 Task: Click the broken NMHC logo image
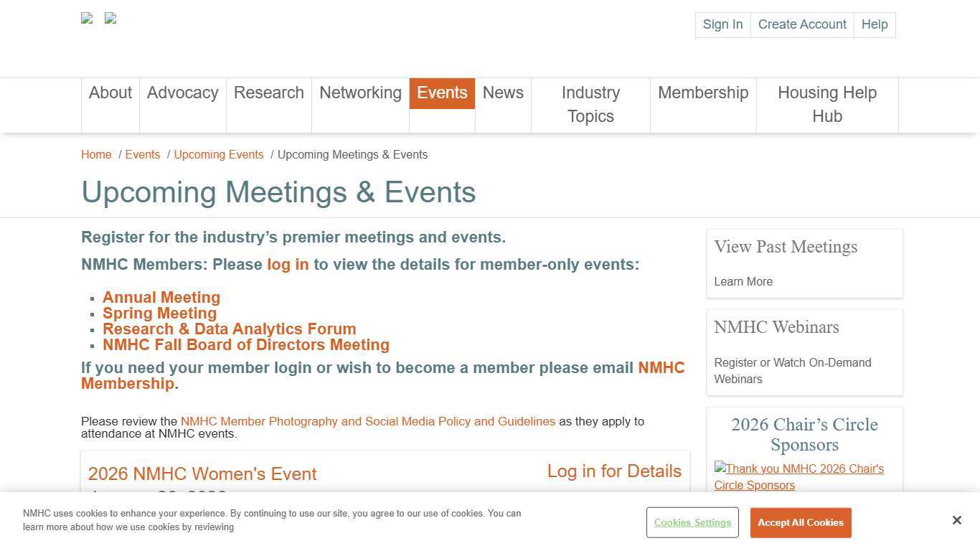click(86, 18)
